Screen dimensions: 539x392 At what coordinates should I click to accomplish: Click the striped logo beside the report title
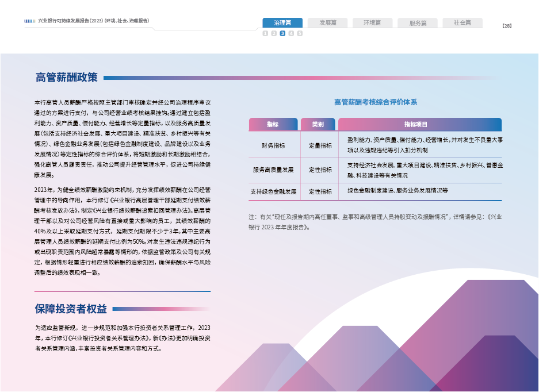pos(30,21)
